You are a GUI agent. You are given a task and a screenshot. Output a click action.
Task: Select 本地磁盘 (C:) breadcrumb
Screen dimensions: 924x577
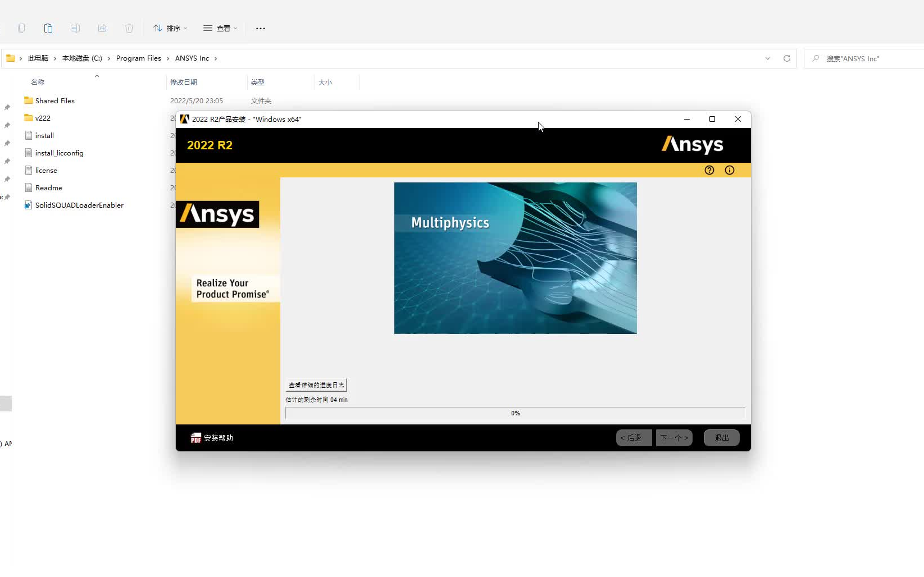point(82,58)
